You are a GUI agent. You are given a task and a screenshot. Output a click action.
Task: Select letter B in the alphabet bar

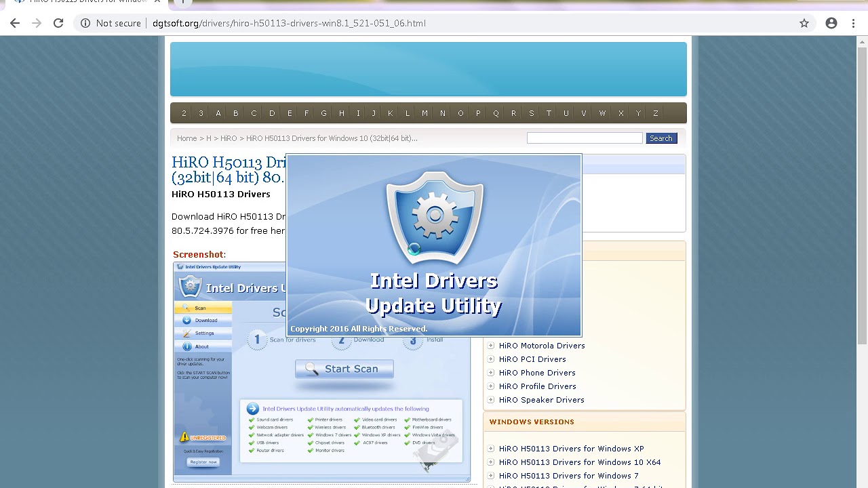(236, 113)
